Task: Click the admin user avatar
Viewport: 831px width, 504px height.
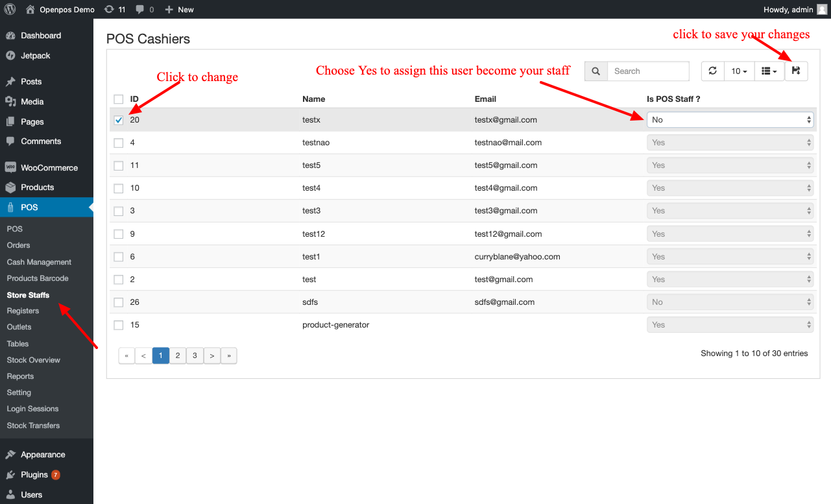Action: pyautogui.click(x=821, y=10)
